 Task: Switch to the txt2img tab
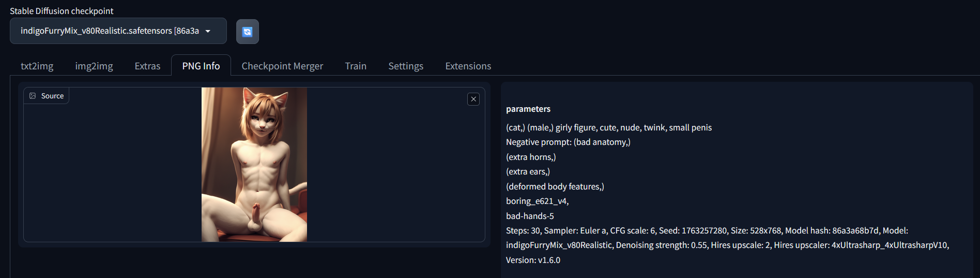point(37,66)
